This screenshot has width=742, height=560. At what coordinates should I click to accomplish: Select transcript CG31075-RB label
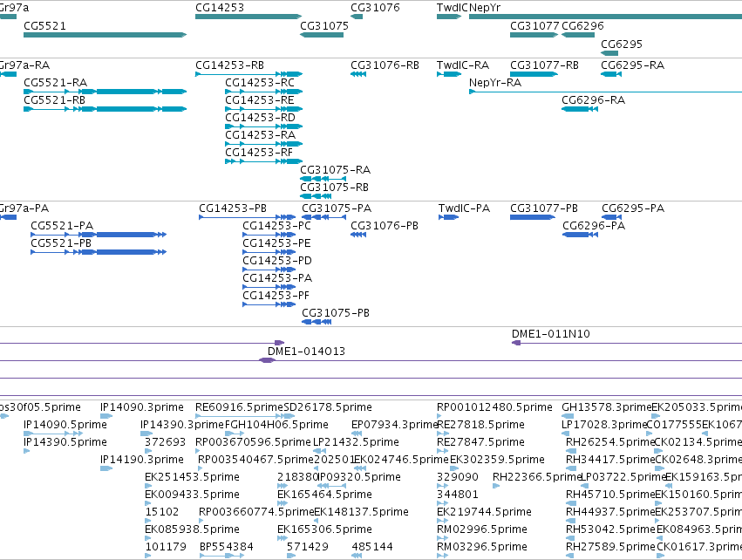click(x=334, y=188)
